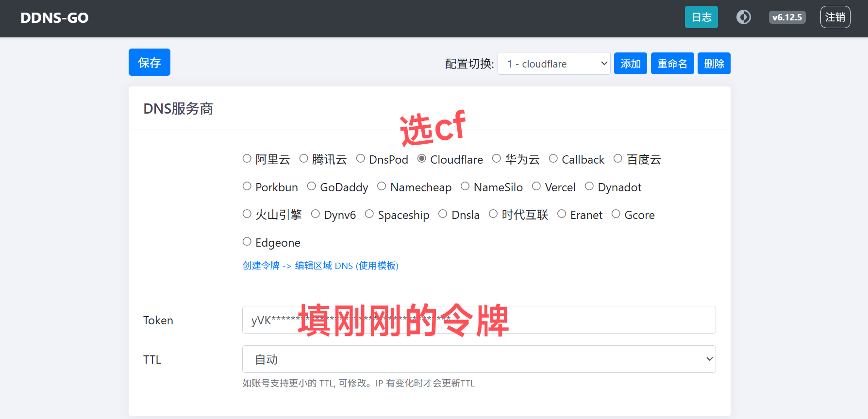Select the Gcore radio button

(x=616, y=214)
